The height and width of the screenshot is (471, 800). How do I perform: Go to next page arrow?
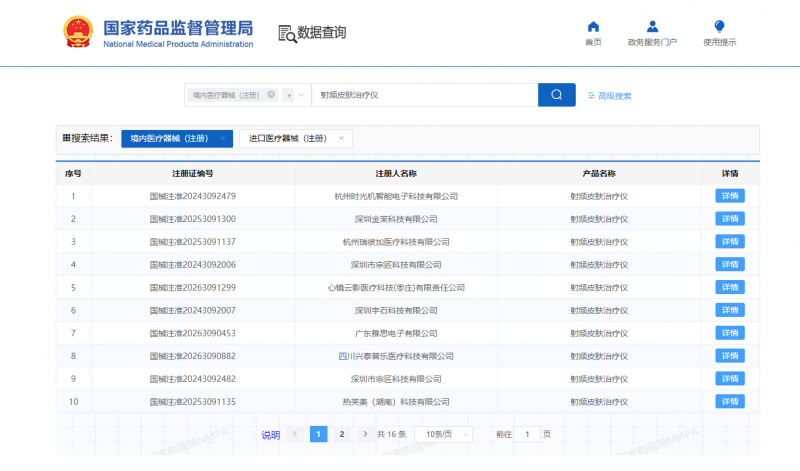click(x=365, y=434)
